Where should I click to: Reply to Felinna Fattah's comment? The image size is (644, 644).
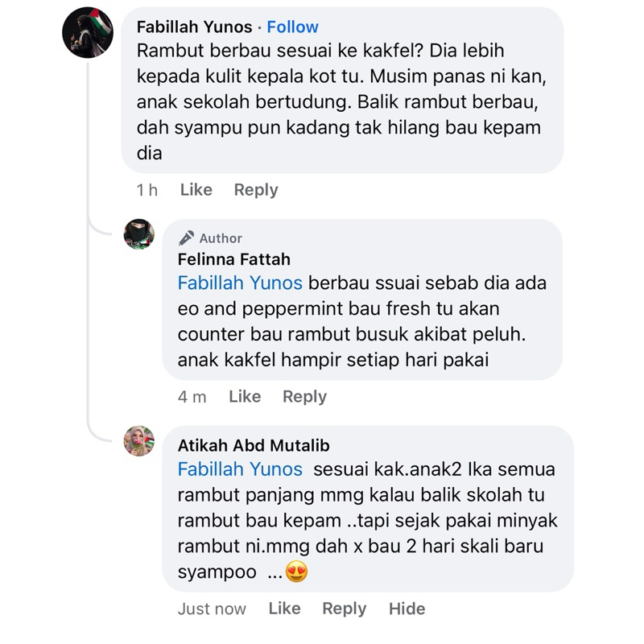coord(305,396)
